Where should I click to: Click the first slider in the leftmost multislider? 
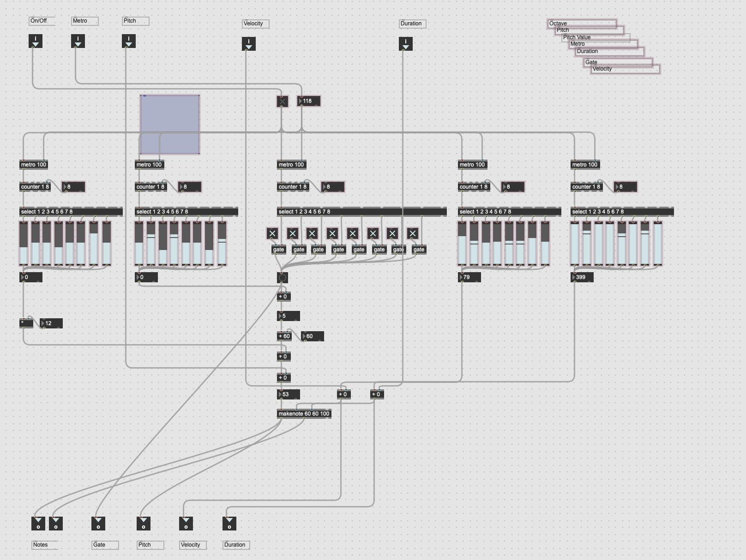pyautogui.click(x=24, y=244)
